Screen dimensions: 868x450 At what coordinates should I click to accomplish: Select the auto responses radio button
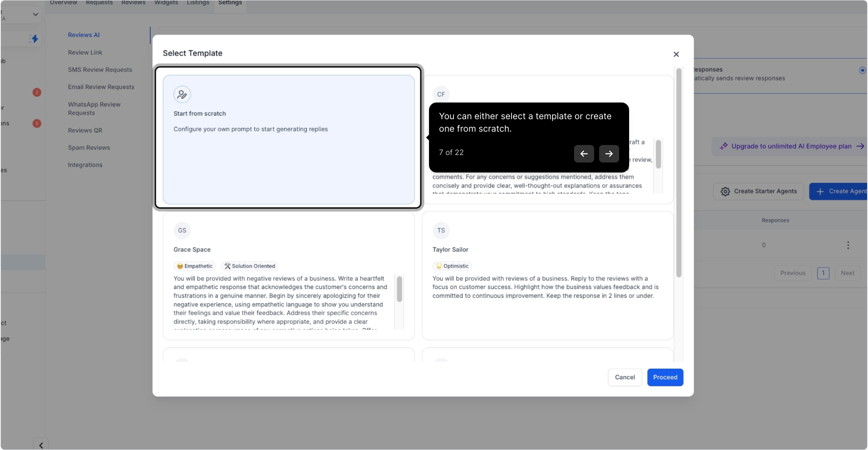pyautogui.click(x=863, y=70)
